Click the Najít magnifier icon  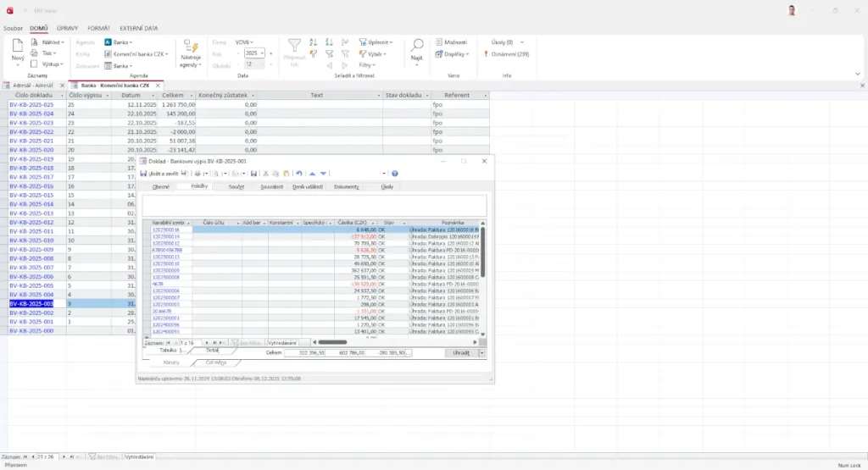tap(417, 48)
